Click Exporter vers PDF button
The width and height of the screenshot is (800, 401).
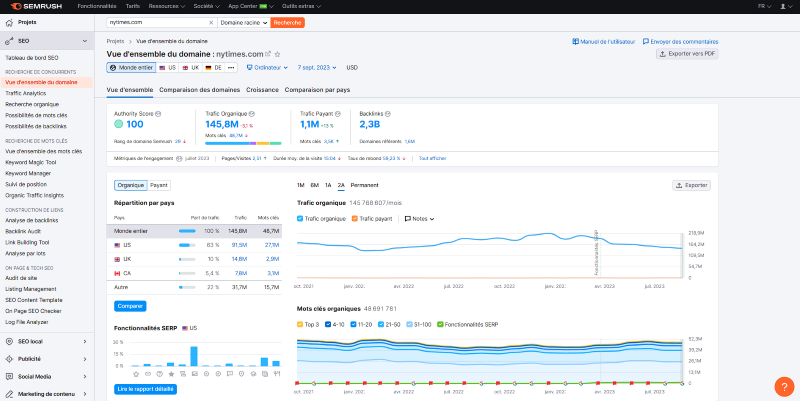tap(687, 54)
